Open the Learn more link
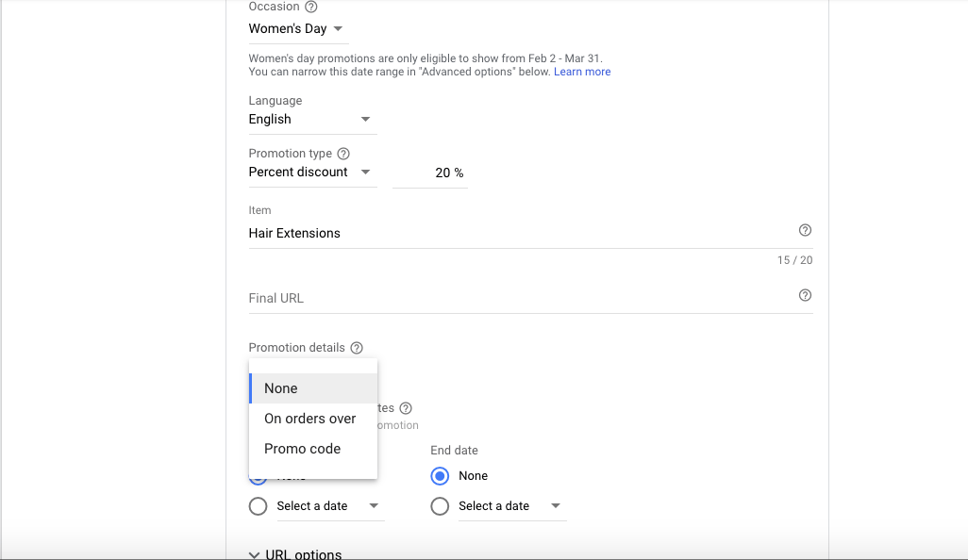968x560 pixels. click(x=582, y=71)
